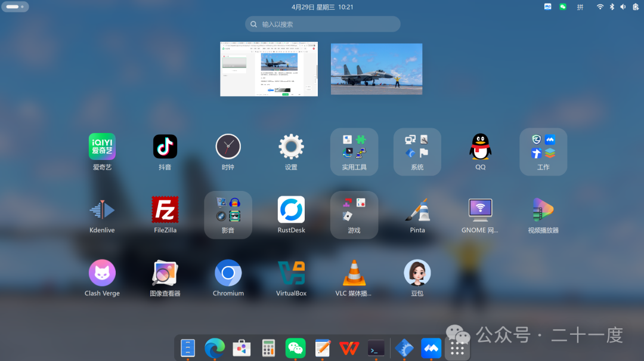Launch Kdenlive video editor
Viewport: 644px width, 361px height.
tap(102, 209)
